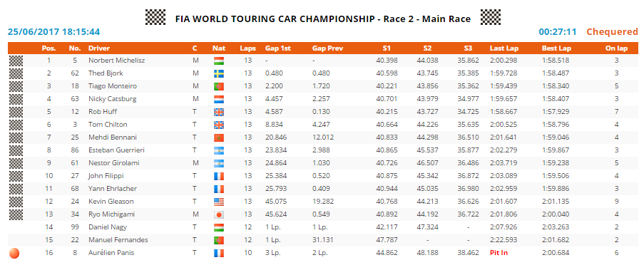Click the red Pit In status text

pyautogui.click(x=499, y=253)
